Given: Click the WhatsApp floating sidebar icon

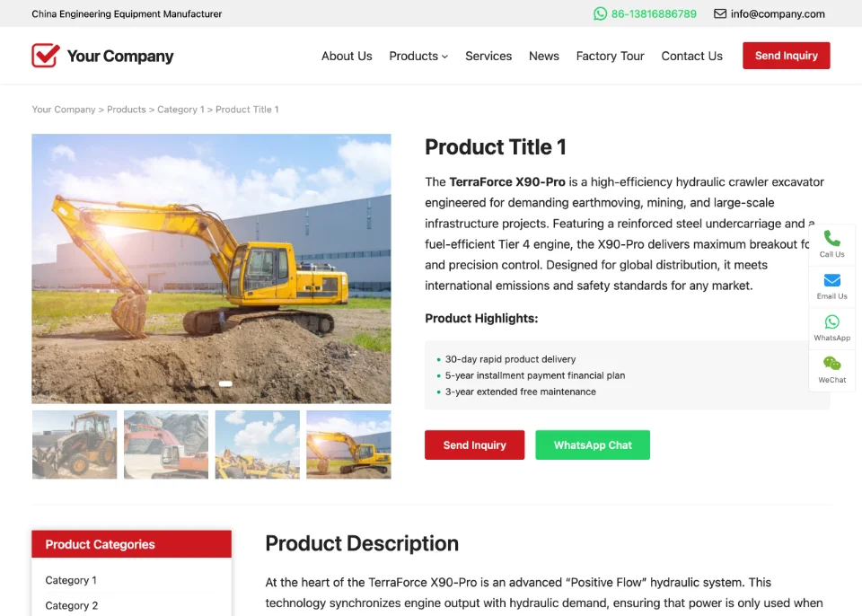Looking at the screenshot, I should (831, 321).
